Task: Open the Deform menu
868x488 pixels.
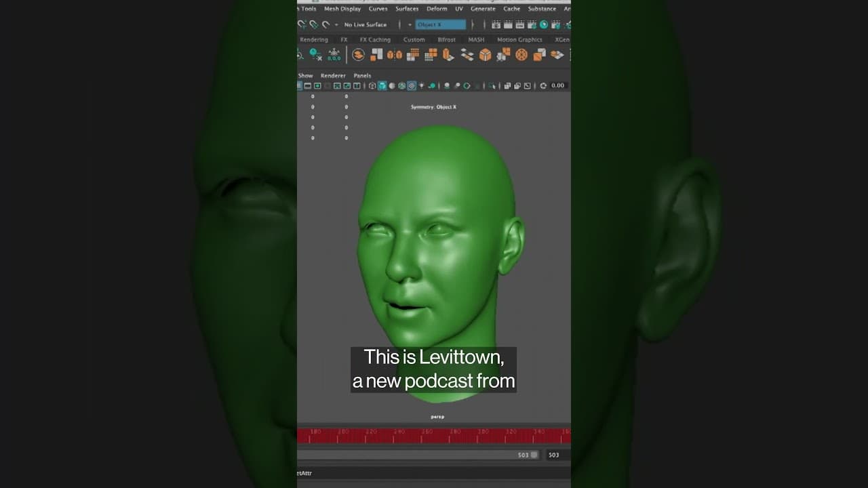Action: tap(437, 9)
